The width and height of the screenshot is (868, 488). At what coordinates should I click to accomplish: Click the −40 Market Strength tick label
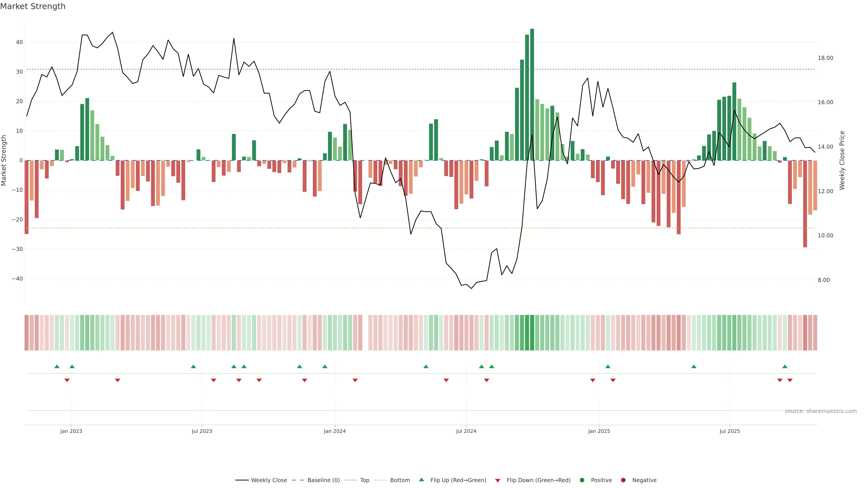click(17, 279)
